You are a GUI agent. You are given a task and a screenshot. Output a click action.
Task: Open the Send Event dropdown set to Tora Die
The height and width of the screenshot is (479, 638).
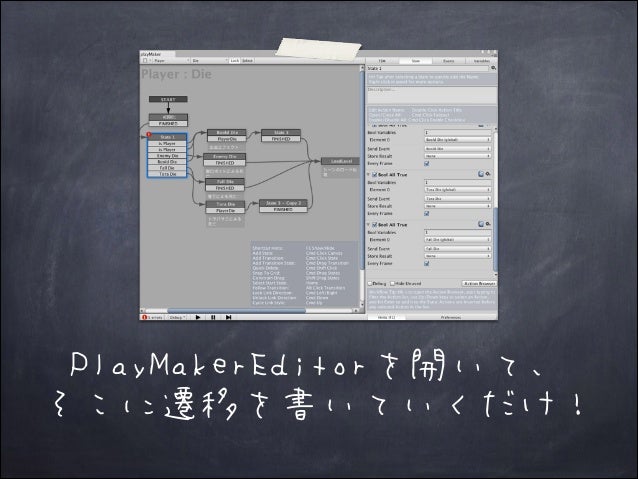click(x=457, y=199)
